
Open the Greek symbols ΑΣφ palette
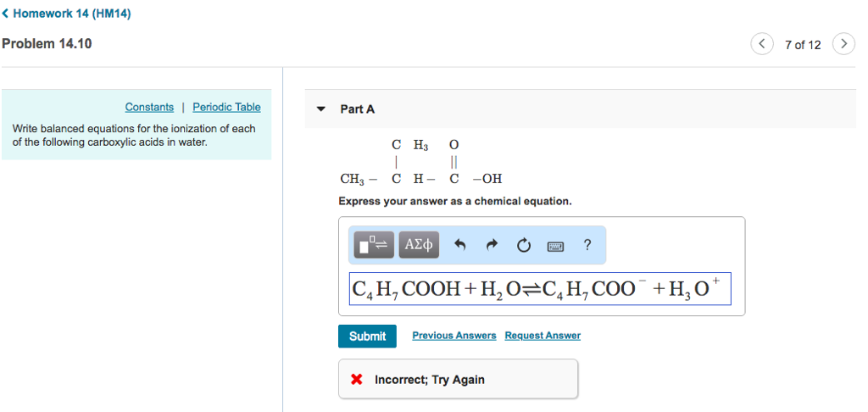[419, 245]
